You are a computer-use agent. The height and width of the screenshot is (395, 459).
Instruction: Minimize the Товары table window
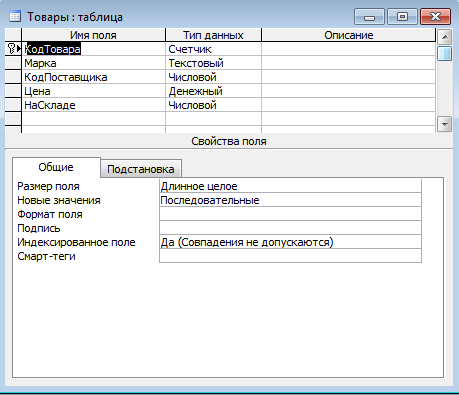[369, 17]
